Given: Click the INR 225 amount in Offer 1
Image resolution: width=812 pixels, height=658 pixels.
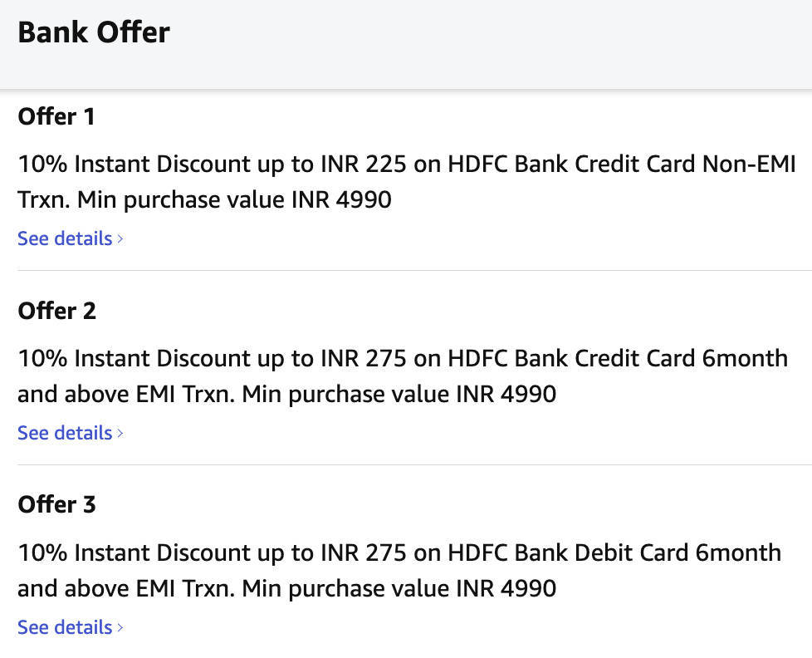Looking at the screenshot, I should click(x=364, y=164).
